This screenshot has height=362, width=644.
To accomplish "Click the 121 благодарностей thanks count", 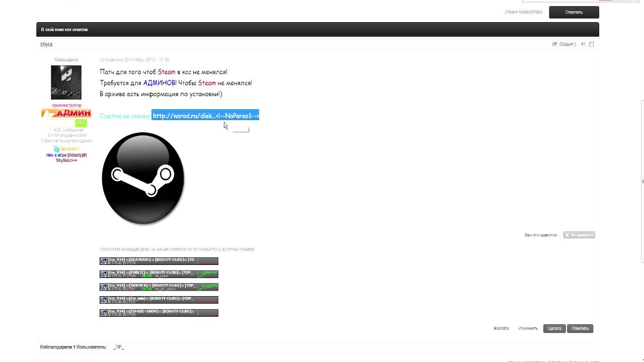I will click(x=66, y=135).
